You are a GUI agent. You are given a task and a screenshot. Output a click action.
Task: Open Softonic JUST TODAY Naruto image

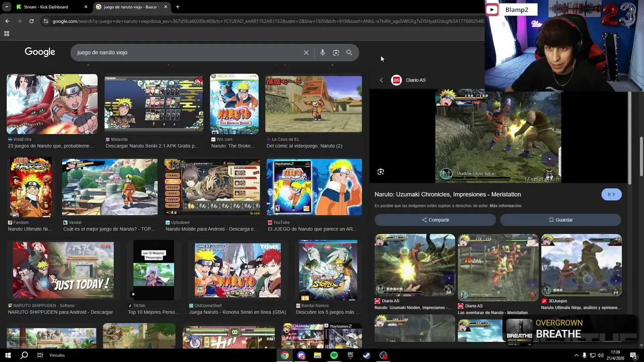pos(63,270)
